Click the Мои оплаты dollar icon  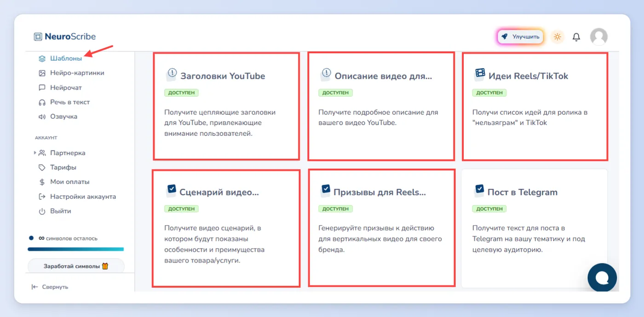pos(42,182)
